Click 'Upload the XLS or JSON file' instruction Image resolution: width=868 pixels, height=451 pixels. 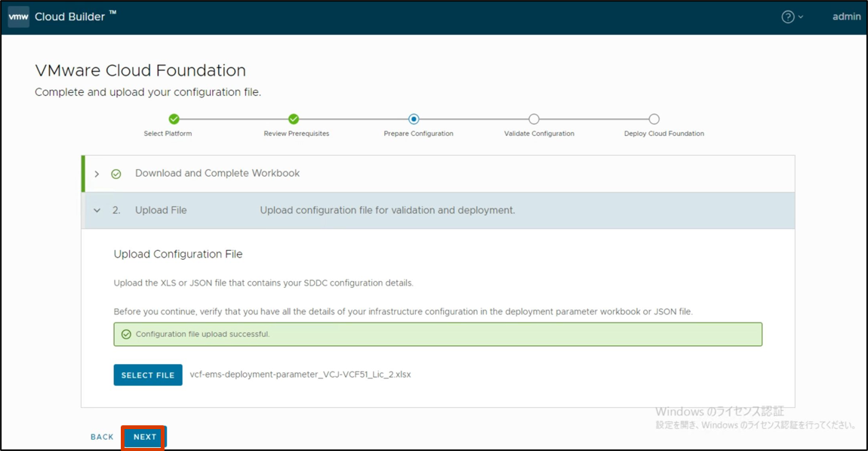point(263,283)
